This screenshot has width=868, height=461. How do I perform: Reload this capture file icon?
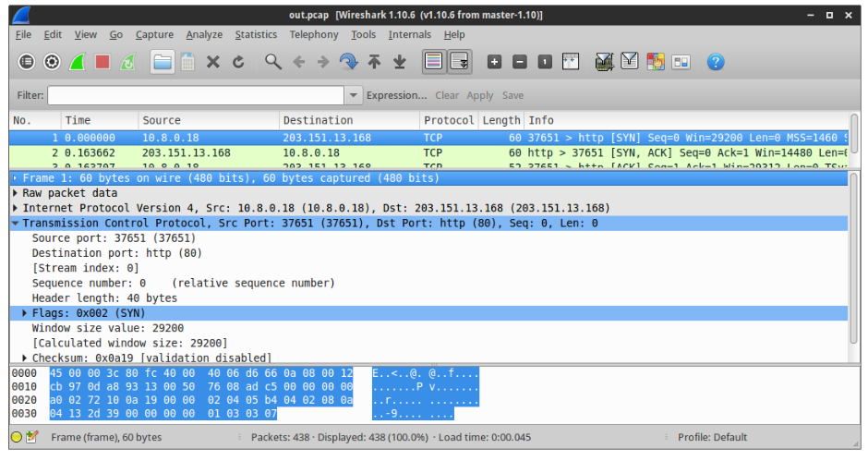pos(238,62)
